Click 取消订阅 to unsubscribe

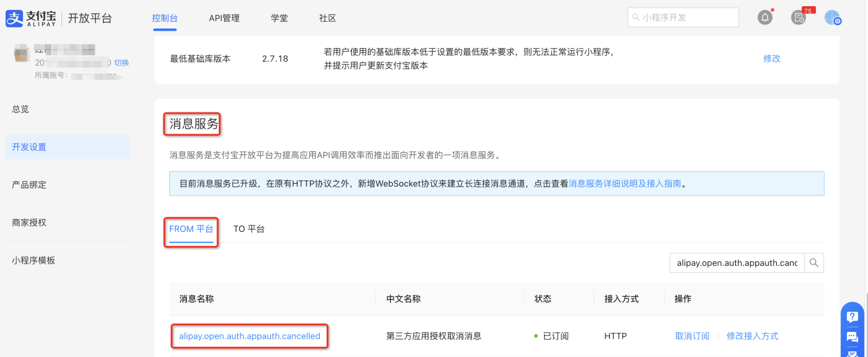[x=692, y=336]
